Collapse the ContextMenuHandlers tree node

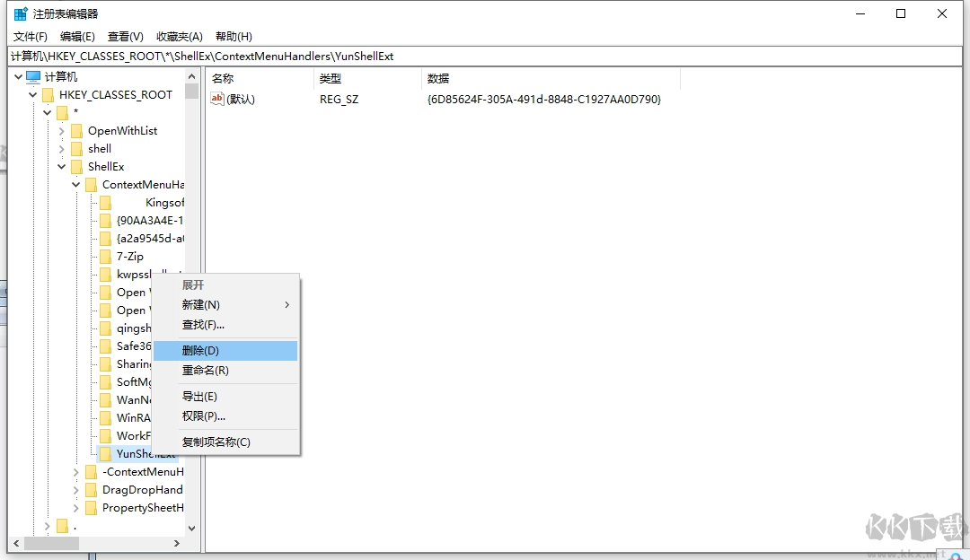pos(76,185)
